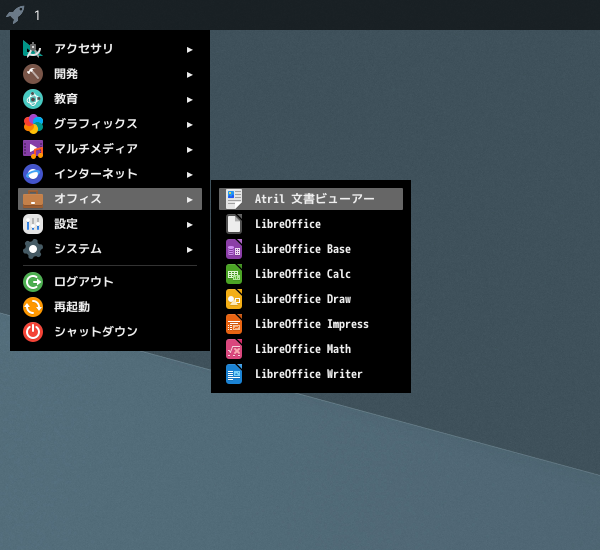Choose ログアウト to log out
The width and height of the screenshot is (600, 550).
tap(110, 282)
